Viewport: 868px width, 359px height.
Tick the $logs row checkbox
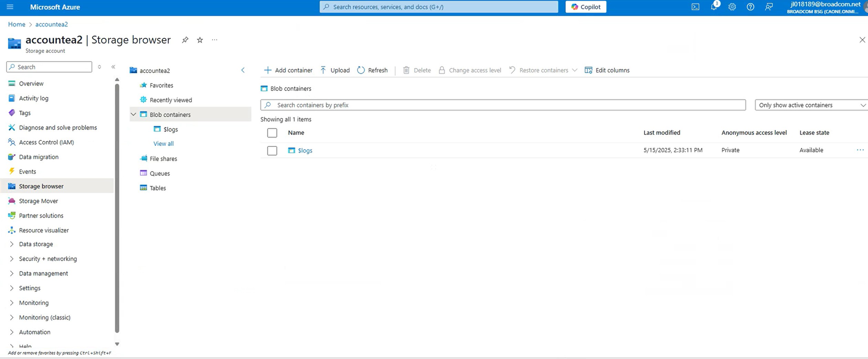pos(272,151)
